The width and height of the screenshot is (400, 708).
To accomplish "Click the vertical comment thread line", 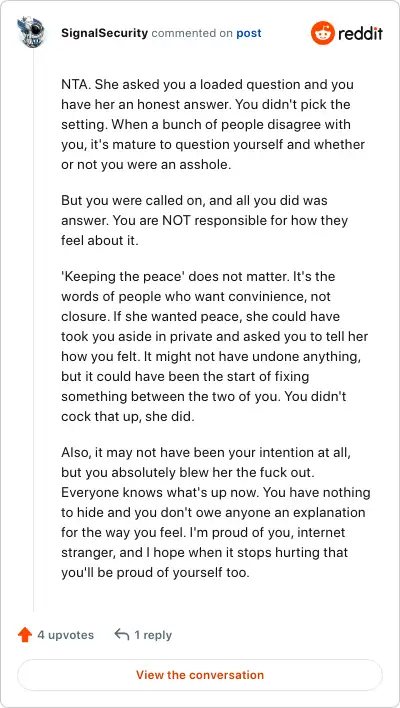I will click(33, 332).
